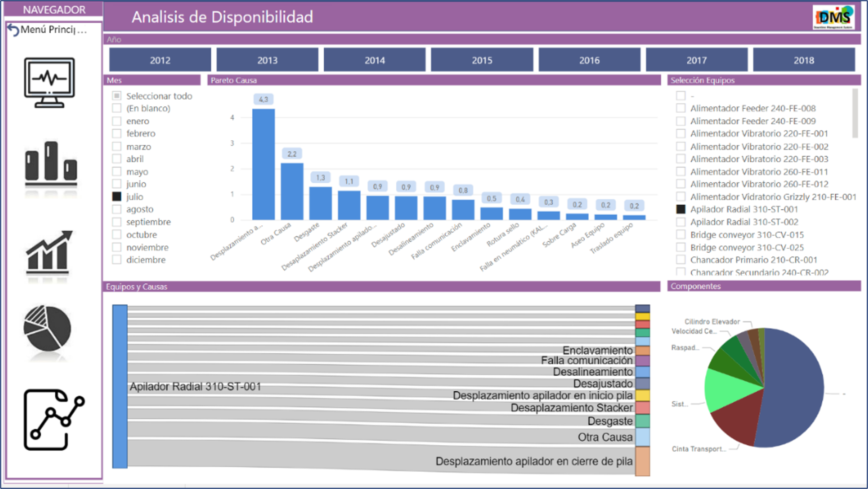Click the Desgaste bar with 1,3
Viewport: 868px width, 489px height.
[321, 204]
